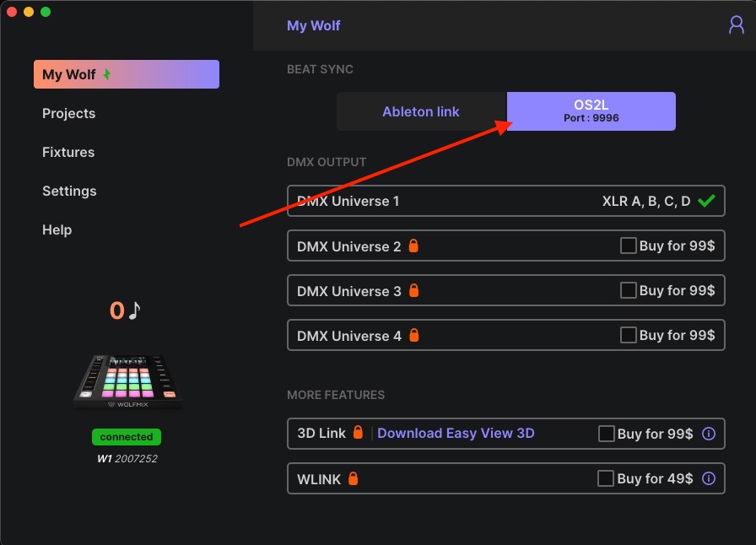Select the Ableton link beat sync option
Image resolution: width=756 pixels, height=545 pixels.
coord(421,111)
